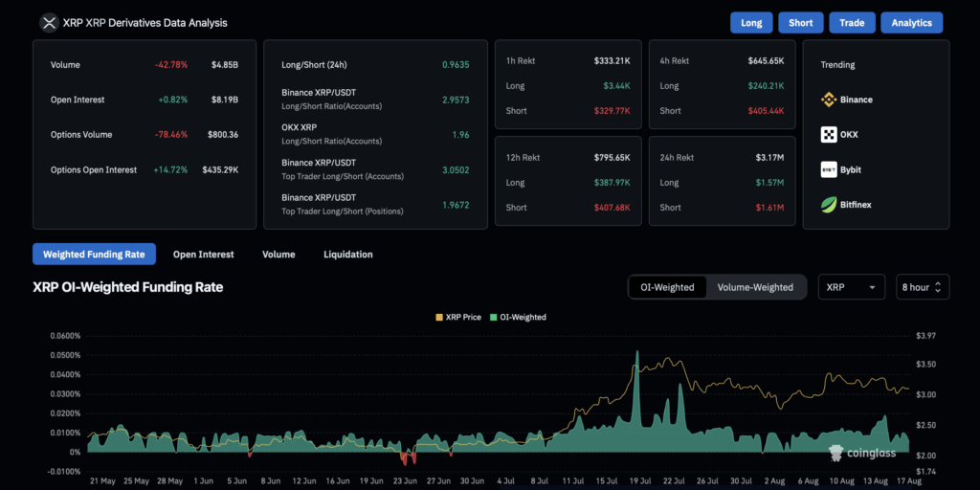Click 1h Rekt short value $329.77K
980x490 pixels.
point(612,111)
